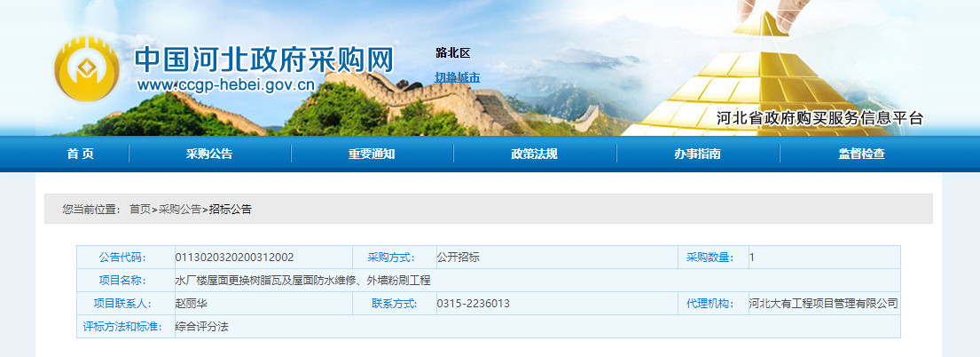This screenshot has width=980, height=357.
Task: Select the 路北区 city label
Action: [x=452, y=52]
